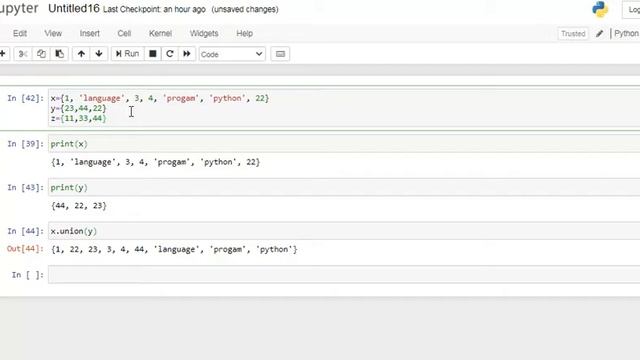Screen dimensions: 640x360
Task: Click the Python logo icon
Action: (600, 9)
